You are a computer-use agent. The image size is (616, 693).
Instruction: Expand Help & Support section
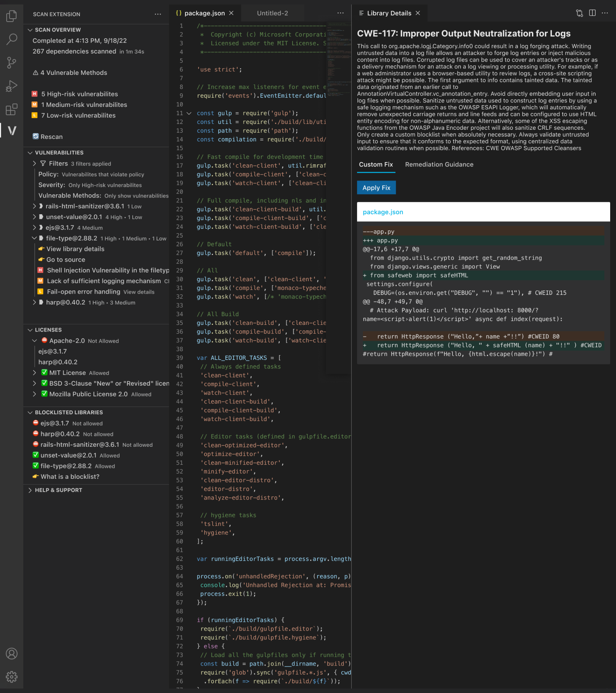point(30,490)
